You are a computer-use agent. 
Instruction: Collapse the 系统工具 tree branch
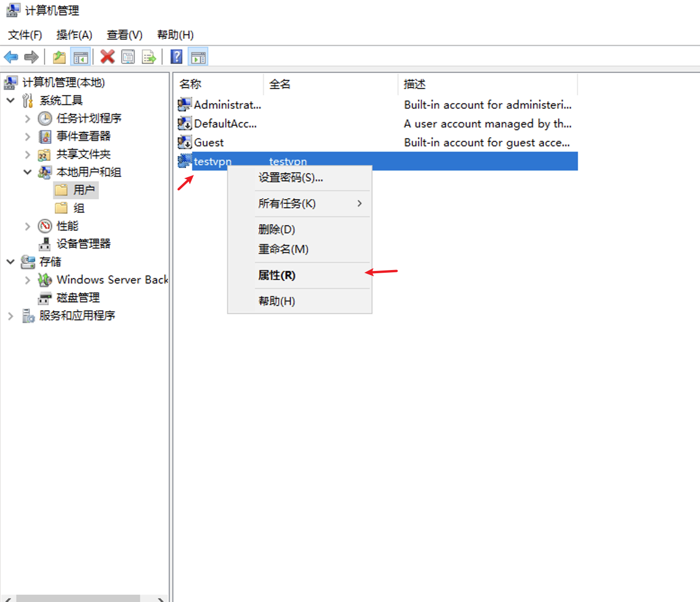coord(10,100)
